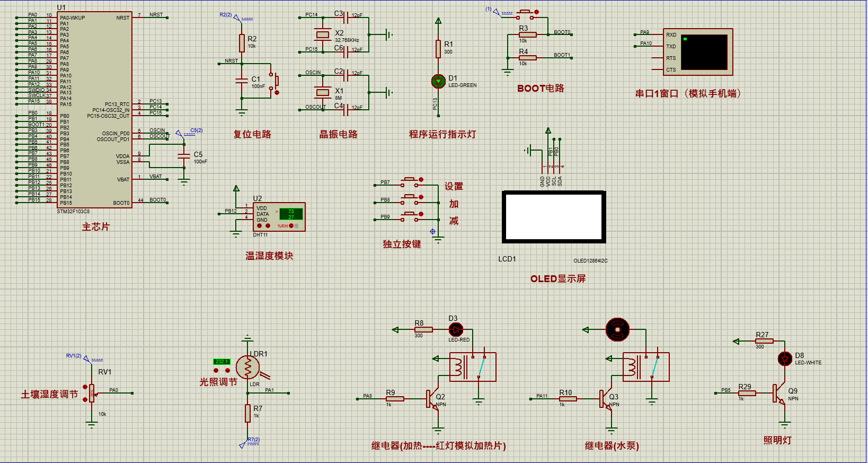Click the DHT11 green 73/27 display
The image size is (868, 463).
click(x=291, y=214)
